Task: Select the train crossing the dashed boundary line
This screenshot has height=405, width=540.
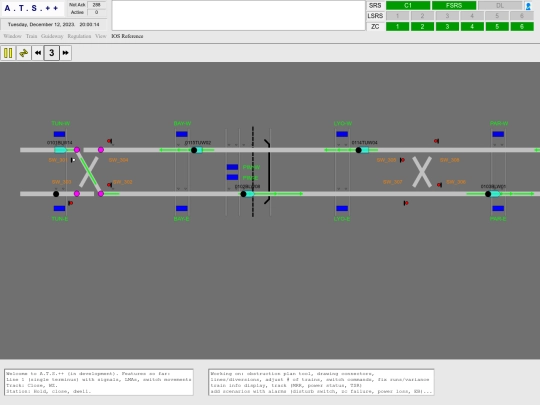Action: click(247, 194)
